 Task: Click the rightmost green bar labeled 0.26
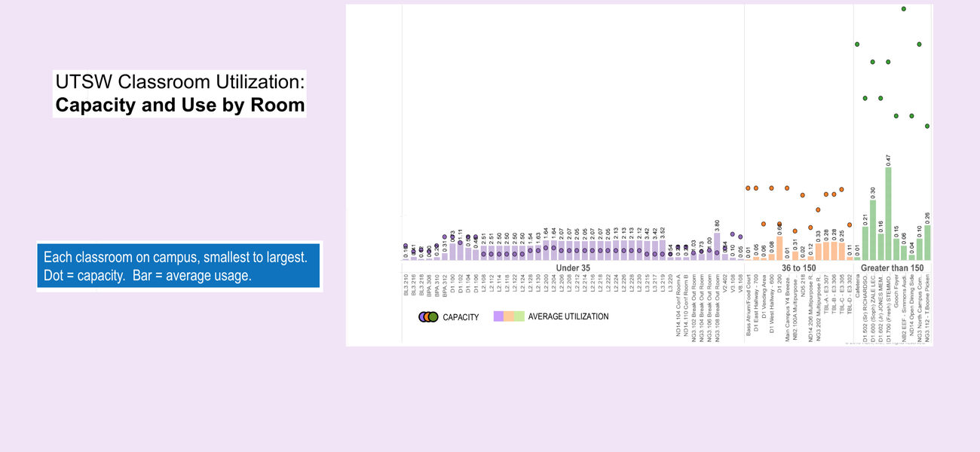927,243
